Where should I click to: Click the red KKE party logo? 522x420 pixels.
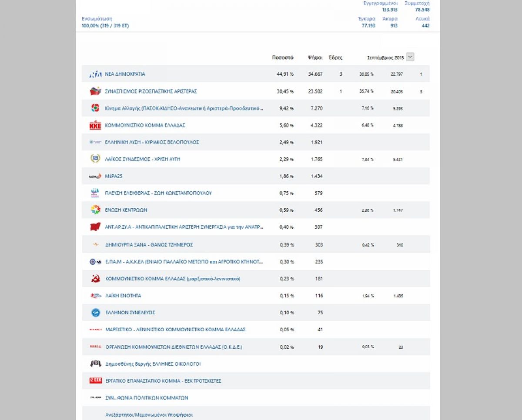coord(95,125)
